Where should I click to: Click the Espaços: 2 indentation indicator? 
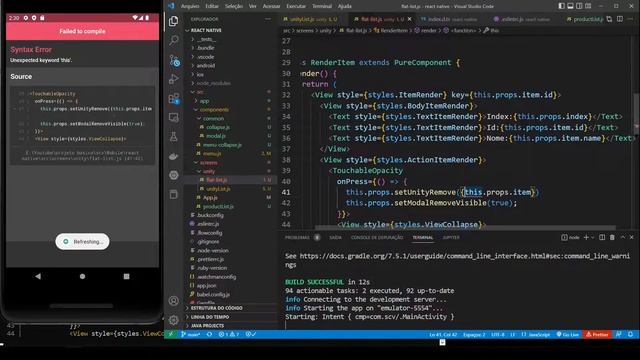coord(474,334)
